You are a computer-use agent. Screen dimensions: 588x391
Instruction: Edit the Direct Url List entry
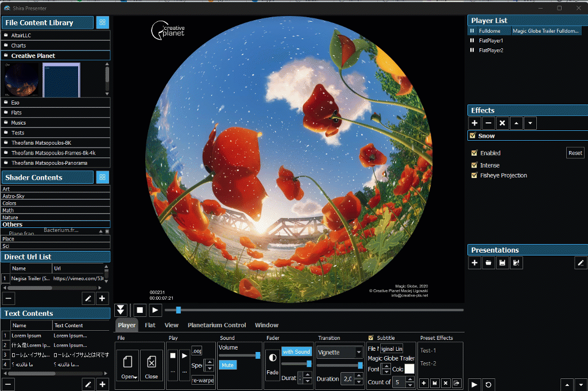pos(88,299)
